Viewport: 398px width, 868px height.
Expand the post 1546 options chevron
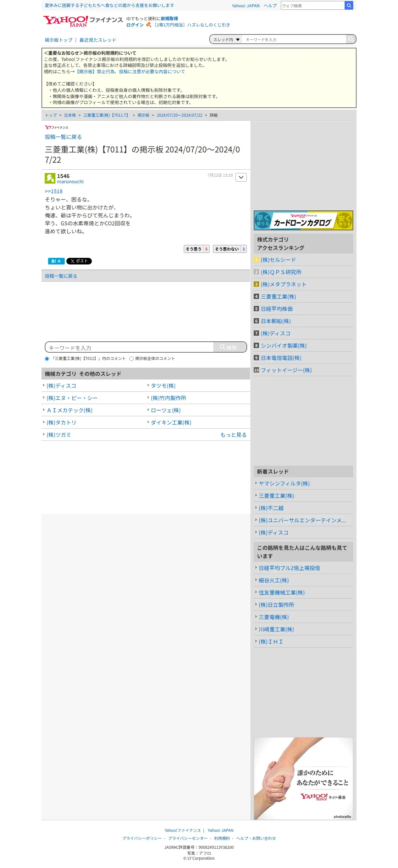click(241, 177)
